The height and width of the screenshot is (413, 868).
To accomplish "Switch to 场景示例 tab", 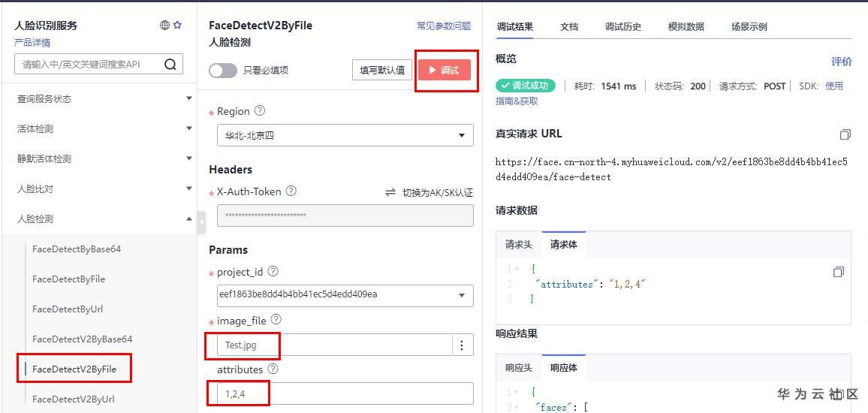I will (x=749, y=27).
